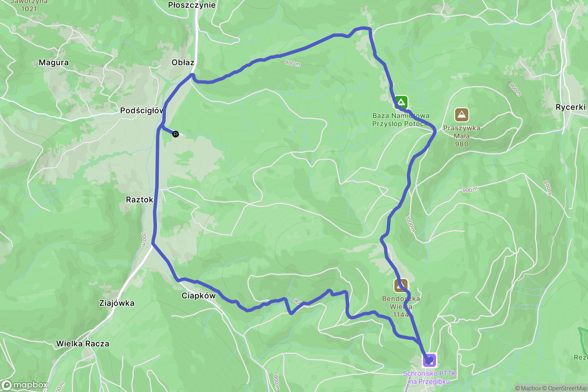Click the purple Schronisko PTTK shelter marker
This screenshot has height=392, width=588.
[429, 360]
